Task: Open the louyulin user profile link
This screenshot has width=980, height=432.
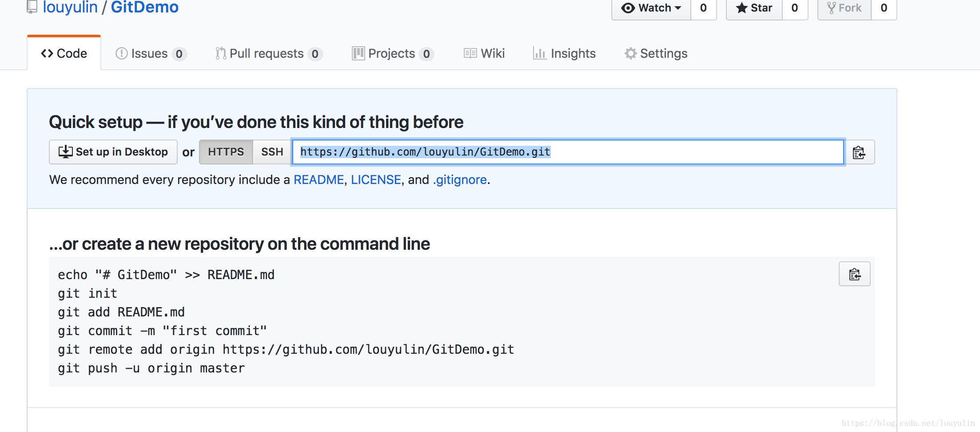Action: (70, 7)
